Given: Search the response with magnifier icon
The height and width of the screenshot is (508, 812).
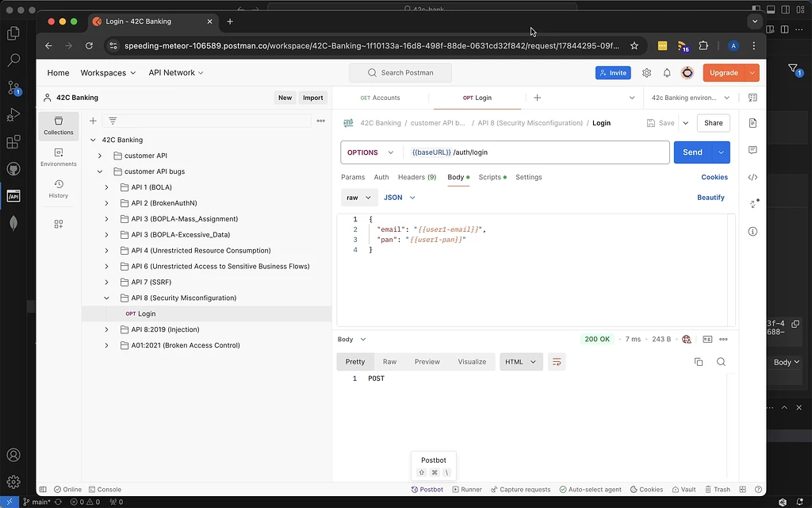Looking at the screenshot, I should click(x=721, y=362).
